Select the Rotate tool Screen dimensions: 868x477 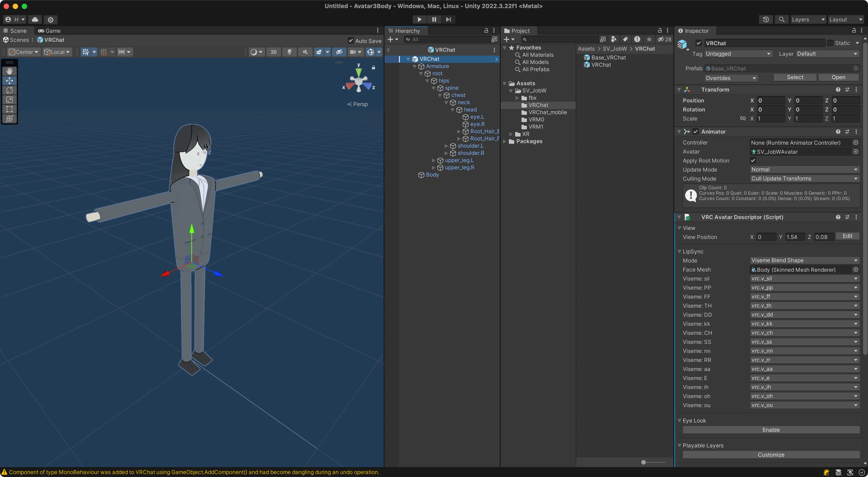click(x=9, y=90)
